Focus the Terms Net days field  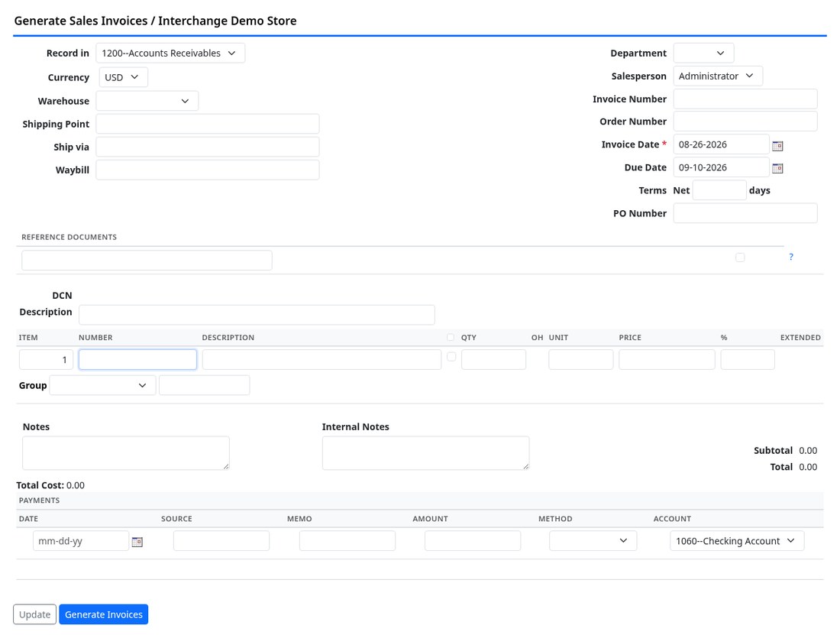(x=719, y=190)
